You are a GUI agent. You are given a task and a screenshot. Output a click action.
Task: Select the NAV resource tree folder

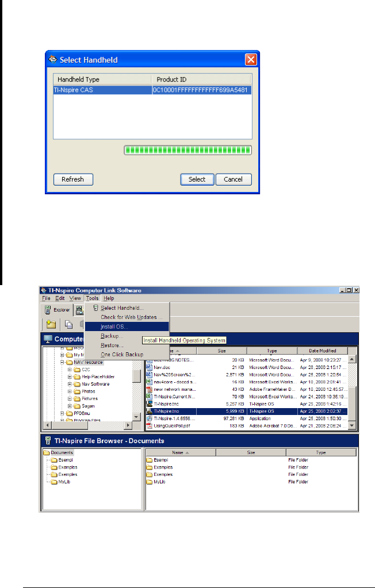[x=88, y=362]
